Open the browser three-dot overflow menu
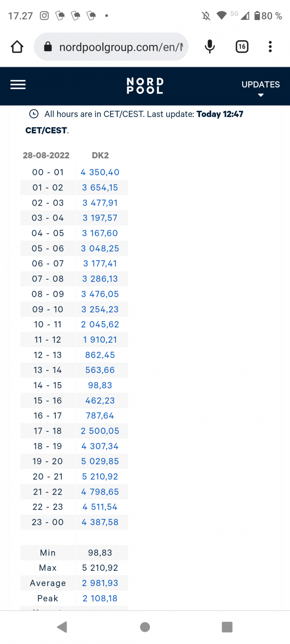Viewport: 290px width, 644px height. pos(270,47)
